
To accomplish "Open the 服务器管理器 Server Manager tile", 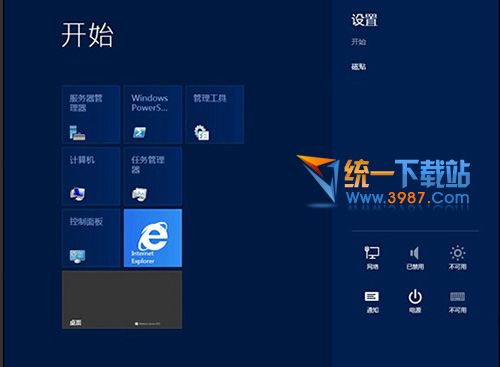I will 91,114.
